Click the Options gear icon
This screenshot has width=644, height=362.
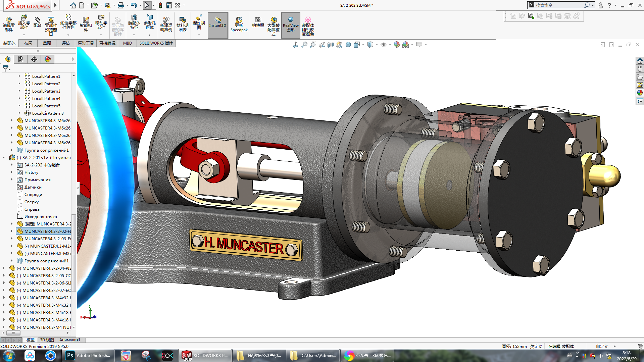pos(178,5)
